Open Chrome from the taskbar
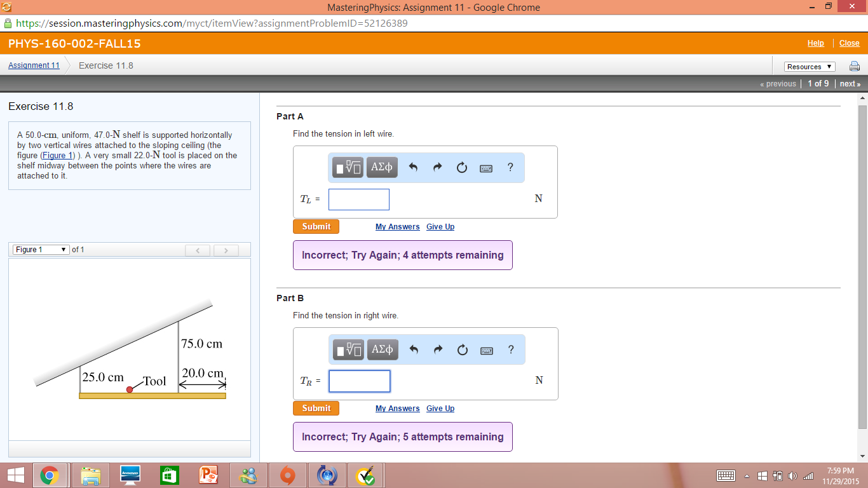The image size is (868, 488). point(50,475)
